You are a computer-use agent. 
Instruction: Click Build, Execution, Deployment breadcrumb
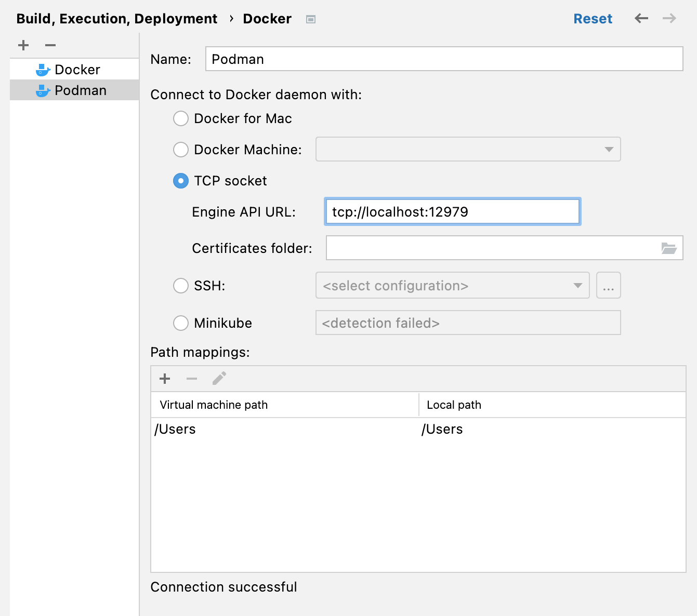117,19
